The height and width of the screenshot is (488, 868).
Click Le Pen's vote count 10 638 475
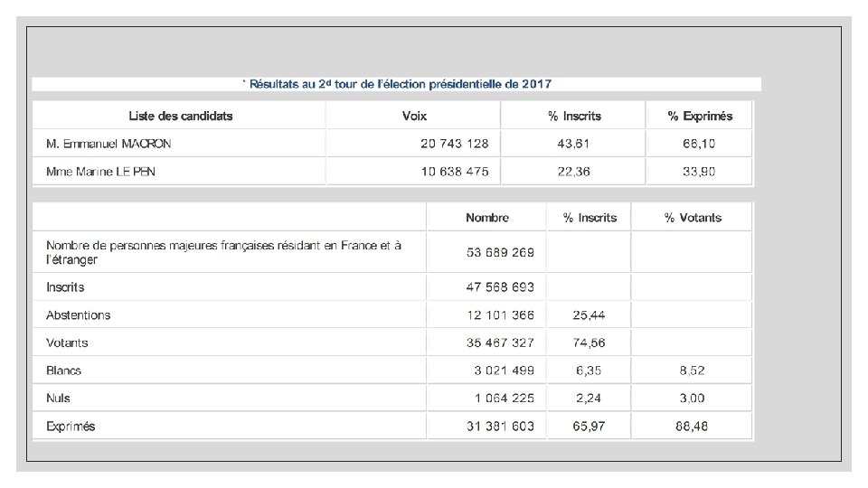point(455,172)
